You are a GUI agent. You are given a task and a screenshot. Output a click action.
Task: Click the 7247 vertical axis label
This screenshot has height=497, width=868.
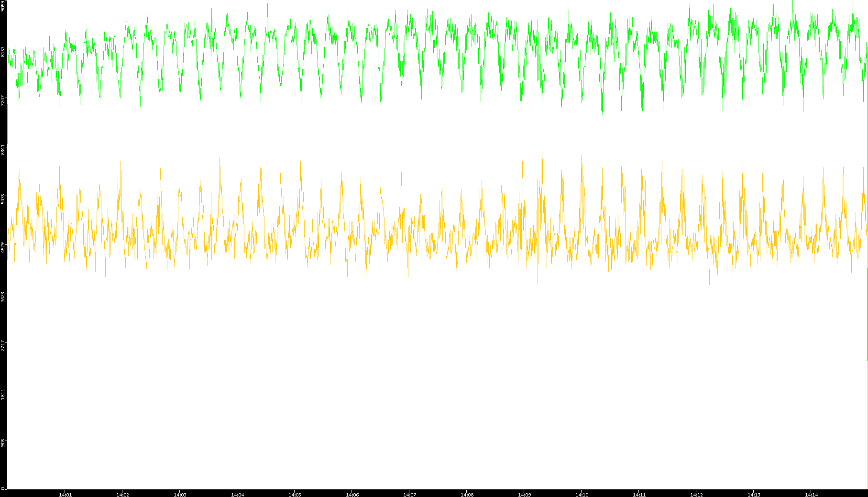click(x=3, y=100)
